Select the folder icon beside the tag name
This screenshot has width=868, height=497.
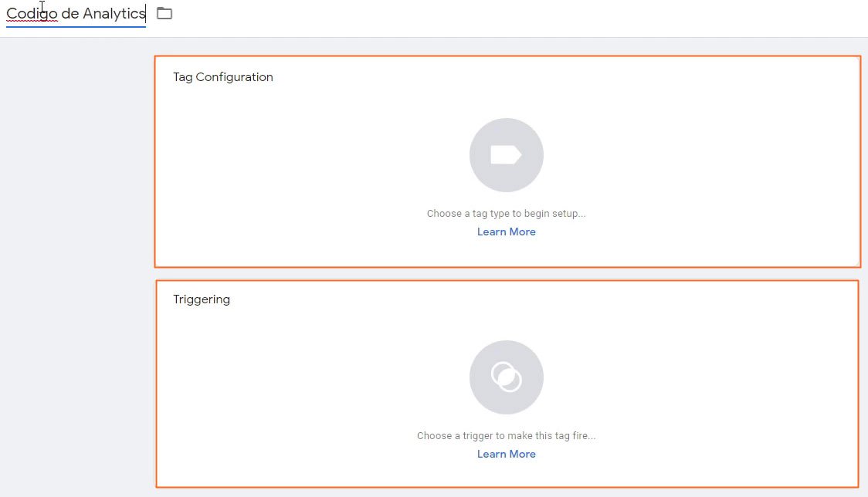click(164, 13)
